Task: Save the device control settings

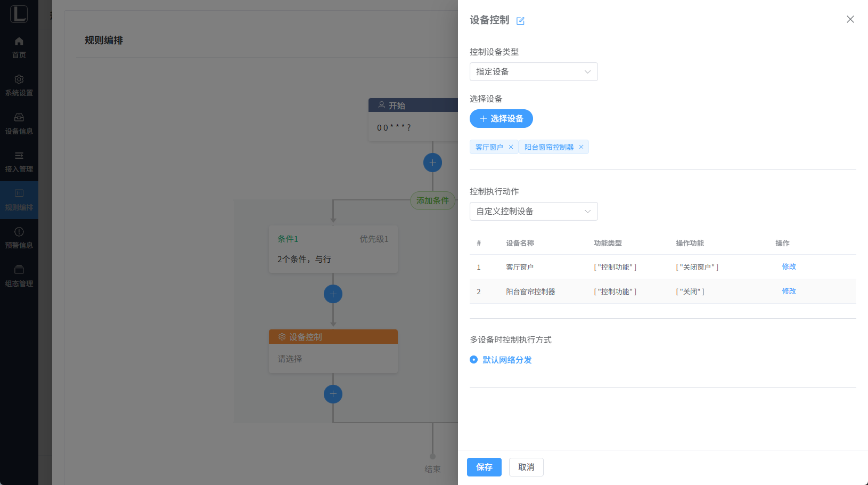Action: click(484, 467)
